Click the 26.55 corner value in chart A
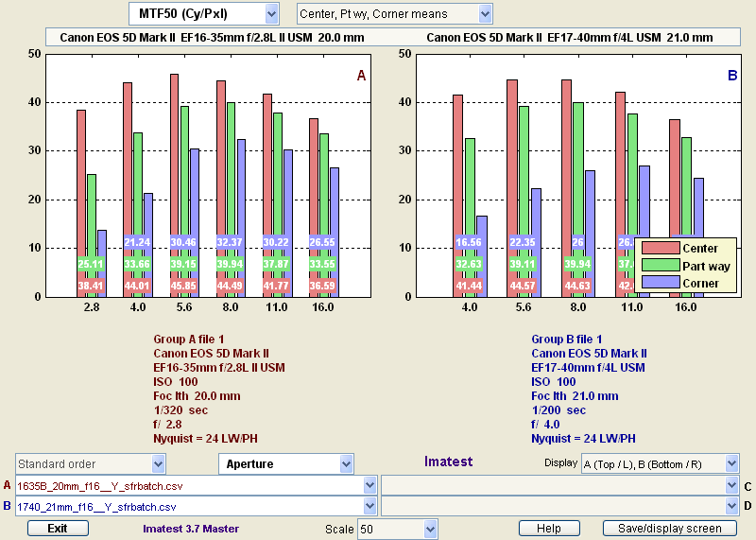Screen dimensions: 756x540 coord(322,242)
